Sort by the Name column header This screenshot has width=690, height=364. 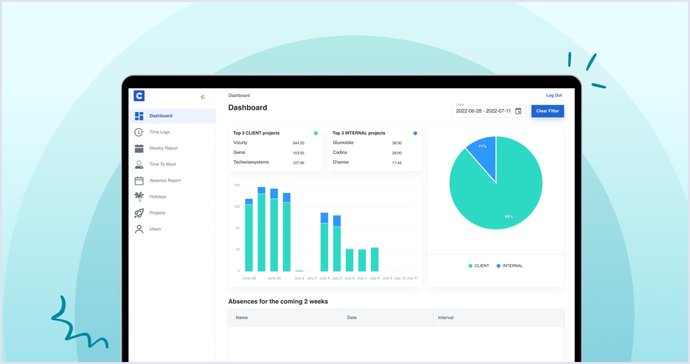242,317
